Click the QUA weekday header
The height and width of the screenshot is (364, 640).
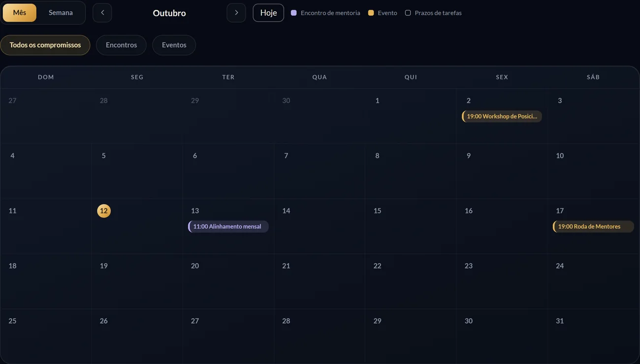(320, 77)
